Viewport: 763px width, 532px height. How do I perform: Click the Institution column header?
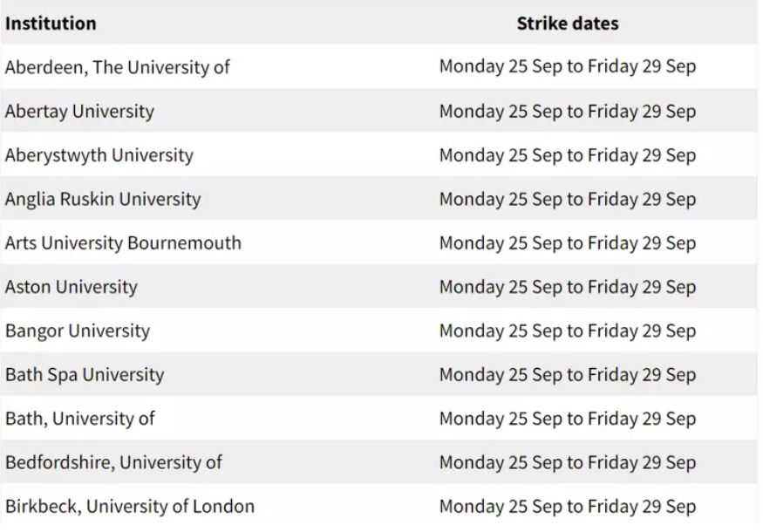[51, 24]
